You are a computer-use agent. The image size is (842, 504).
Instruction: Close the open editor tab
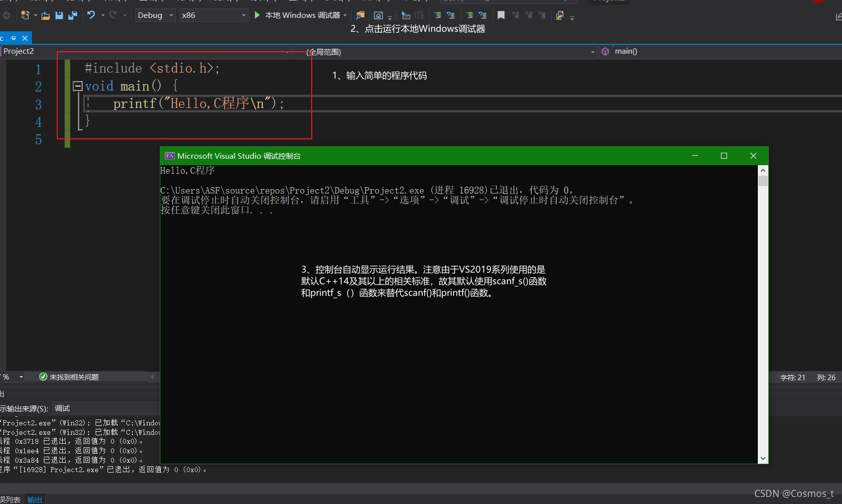[x=25, y=38]
